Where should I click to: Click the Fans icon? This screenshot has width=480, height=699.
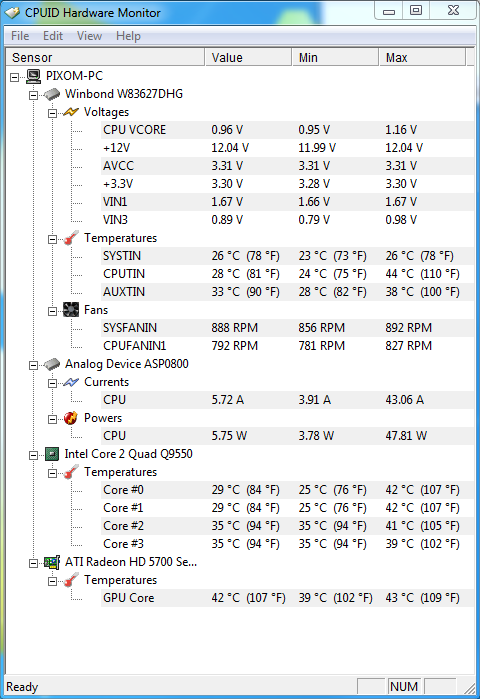(71, 309)
